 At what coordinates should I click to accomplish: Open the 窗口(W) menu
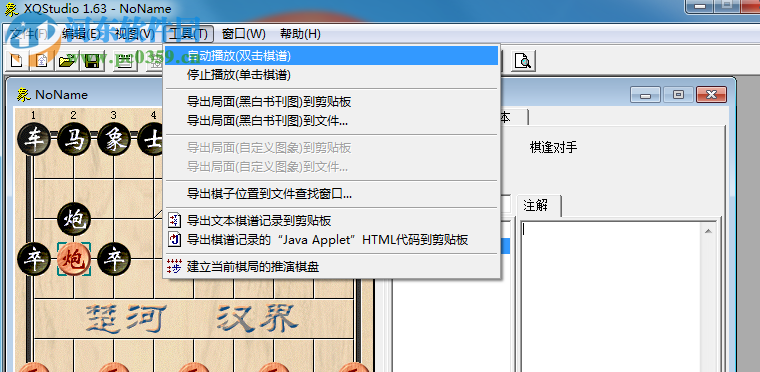tap(244, 34)
